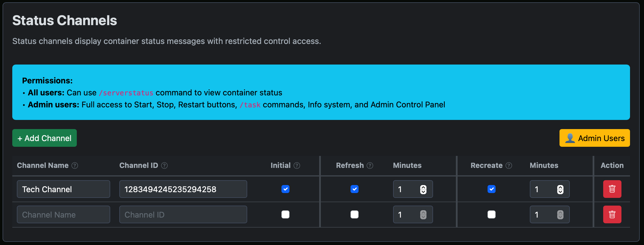Screen dimensions: 644x245
Task: Open the Admin Users panel
Action: pyautogui.click(x=595, y=138)
